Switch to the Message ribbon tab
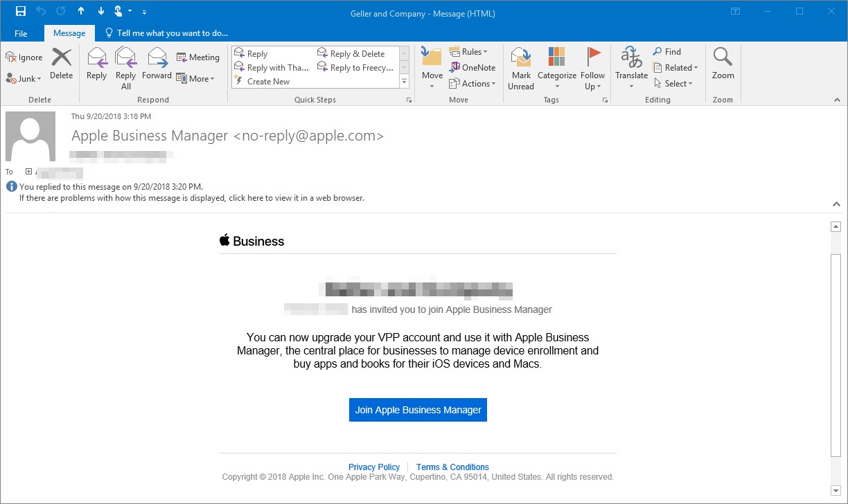Viewport: 848px width, 504px height. tap(69, 33)
